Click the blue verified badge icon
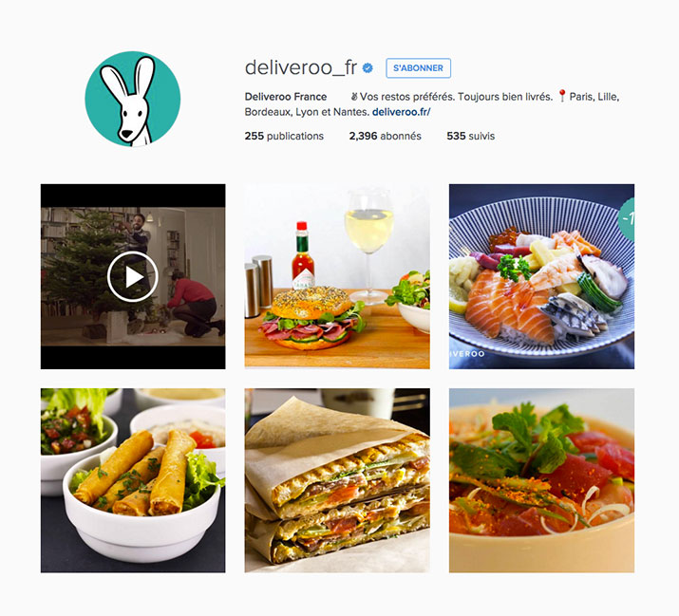 [368, 68]
